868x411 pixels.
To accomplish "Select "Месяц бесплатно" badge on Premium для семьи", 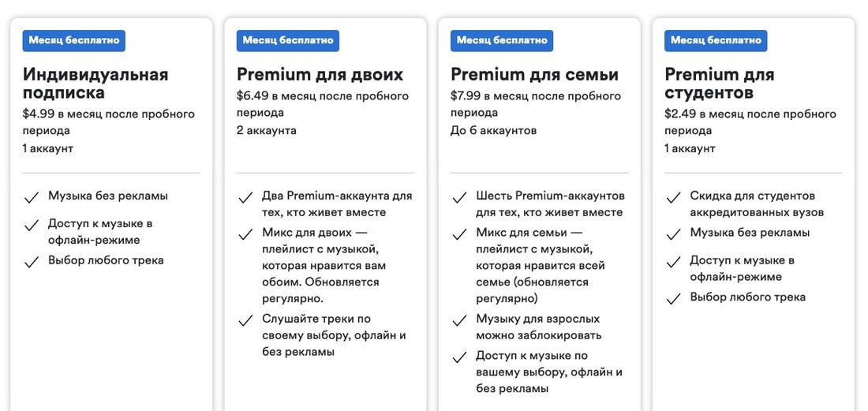I will pos(502,40).
